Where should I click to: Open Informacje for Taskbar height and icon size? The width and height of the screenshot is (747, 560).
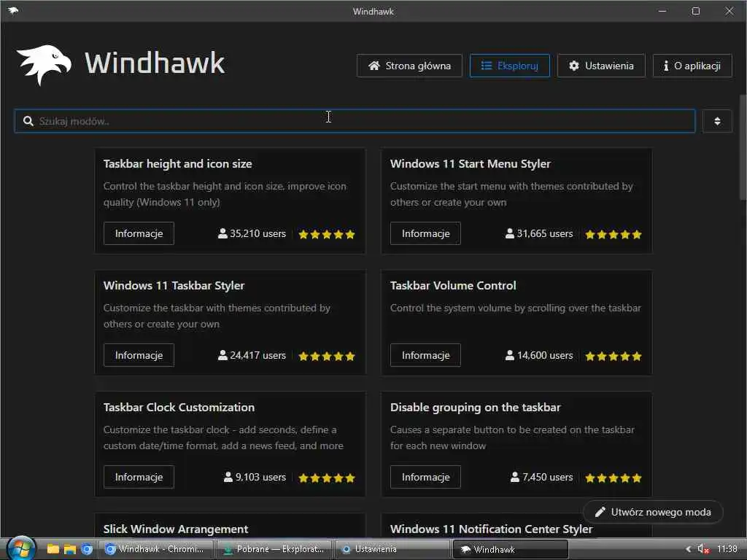point(139,233)
